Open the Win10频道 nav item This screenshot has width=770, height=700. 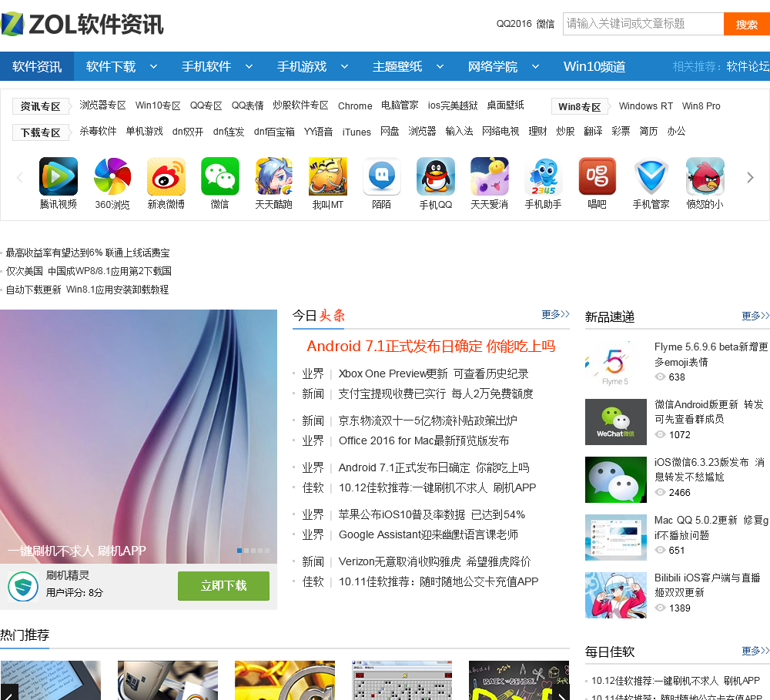click(594, 66)
